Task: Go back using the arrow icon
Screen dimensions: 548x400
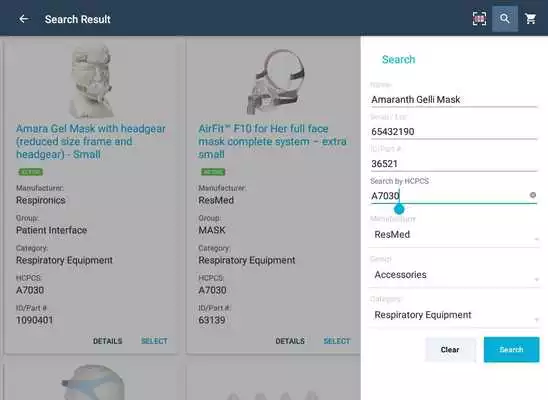Action: [23, 19]
